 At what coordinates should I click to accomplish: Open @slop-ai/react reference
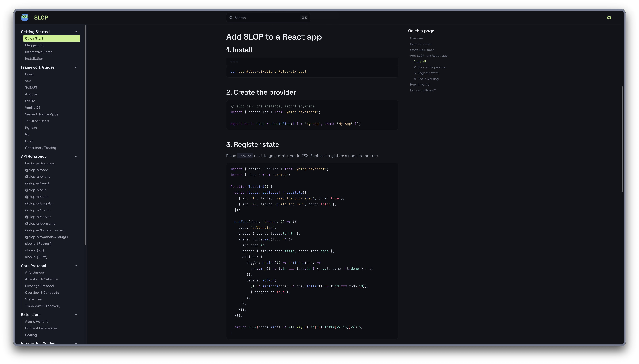pos(37,184)
